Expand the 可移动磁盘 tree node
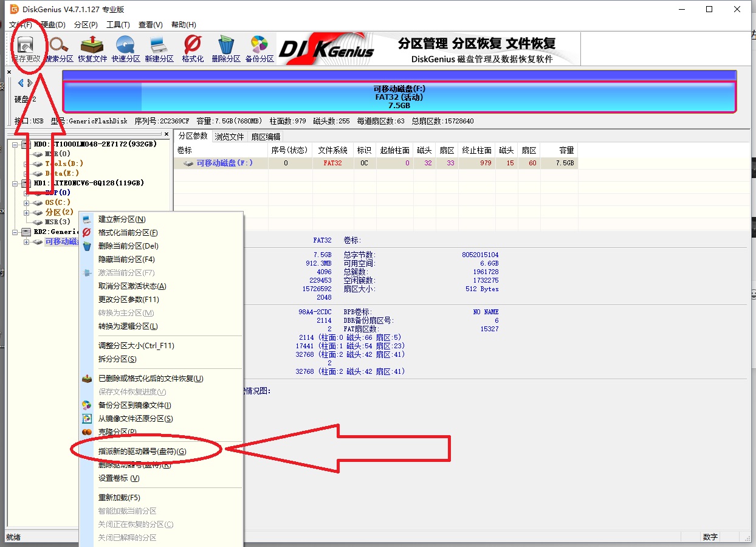 tap(26, 242)
